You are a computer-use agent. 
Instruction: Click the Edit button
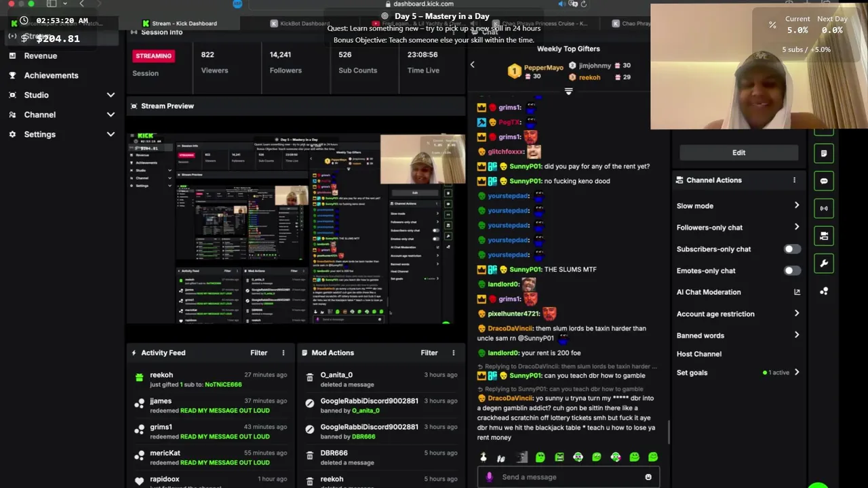(x=738, y=152)
